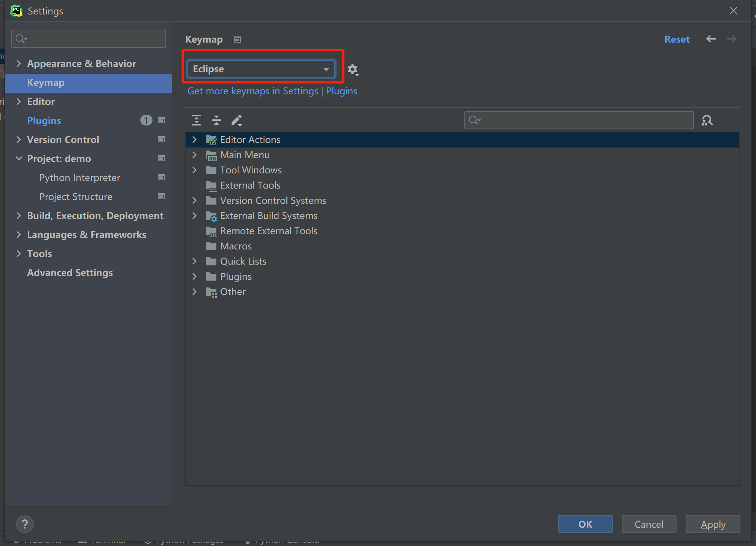Click the Edit shortcut pencil icon

pyautogui.click(x=237, y=120)
